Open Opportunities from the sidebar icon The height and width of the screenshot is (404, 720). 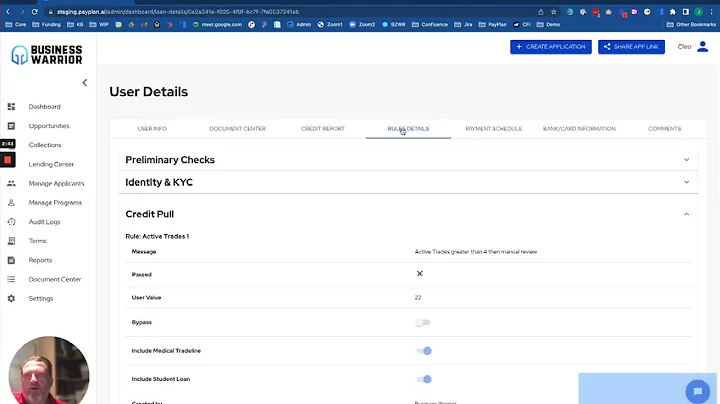coord(10,126)
